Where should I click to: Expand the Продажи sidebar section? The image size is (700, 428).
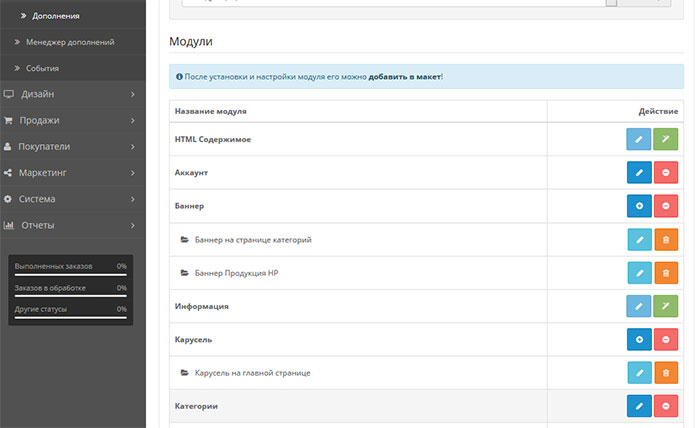pos(72,120)
